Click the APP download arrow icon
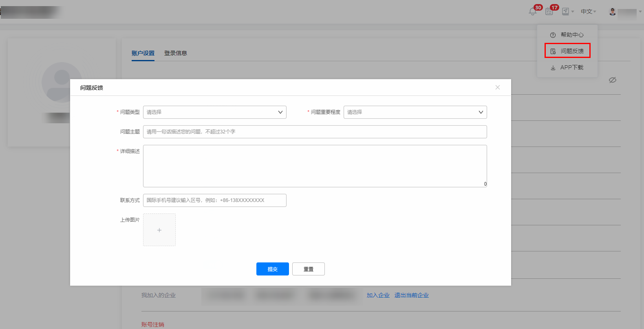The width and height of the screenshot is (644, 329). coord(553,68)
